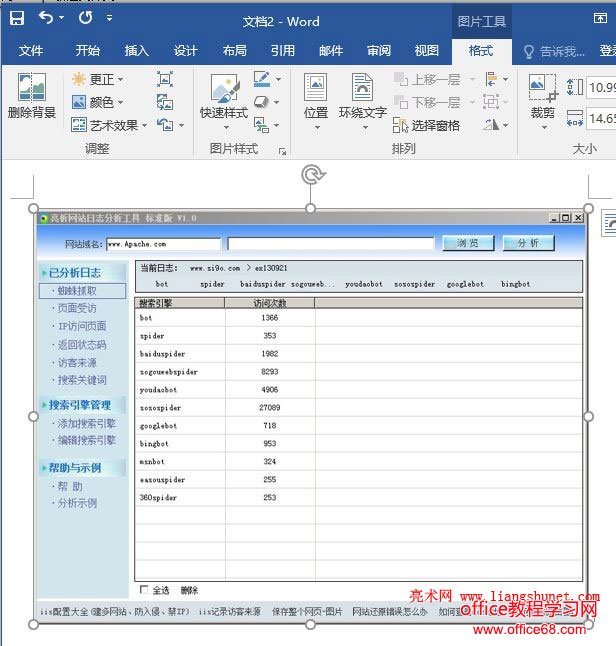616x646 pixels.
Task: Click the picture height field
Action: click(601, 87)
